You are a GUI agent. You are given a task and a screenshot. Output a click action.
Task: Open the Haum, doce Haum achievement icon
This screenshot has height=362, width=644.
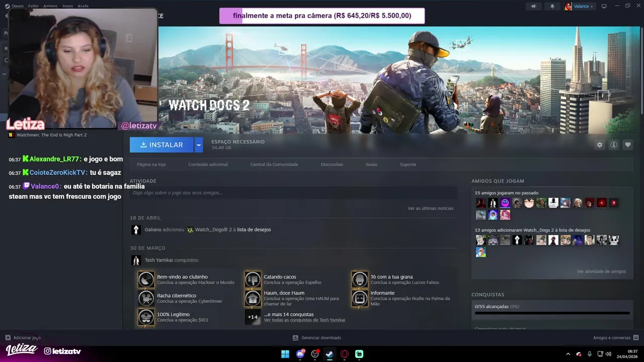pos(253,298)
